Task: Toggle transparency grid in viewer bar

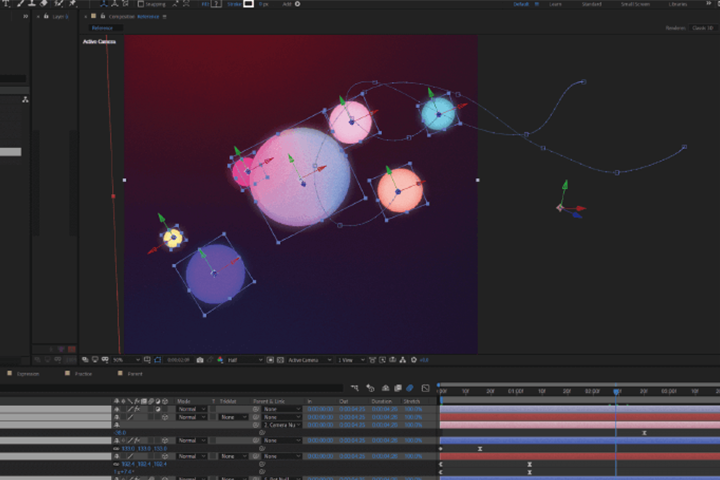Action: click(x=281, y=360)
